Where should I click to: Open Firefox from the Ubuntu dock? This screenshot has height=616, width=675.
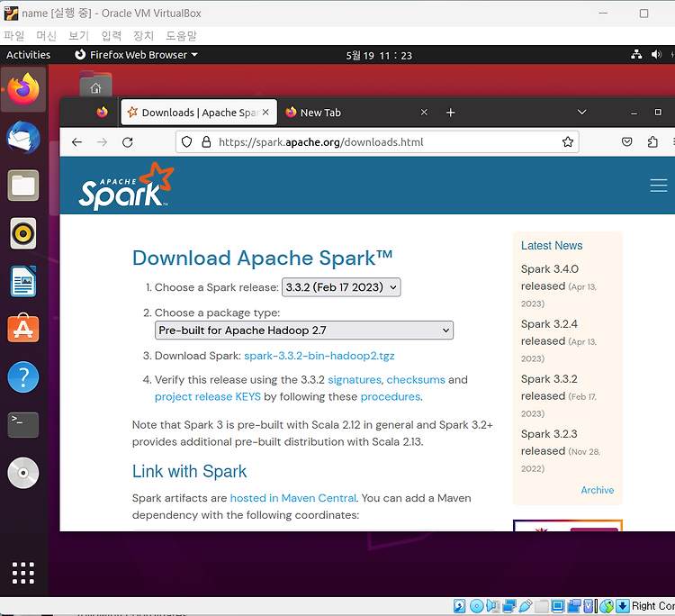click(x=23, y=89)
